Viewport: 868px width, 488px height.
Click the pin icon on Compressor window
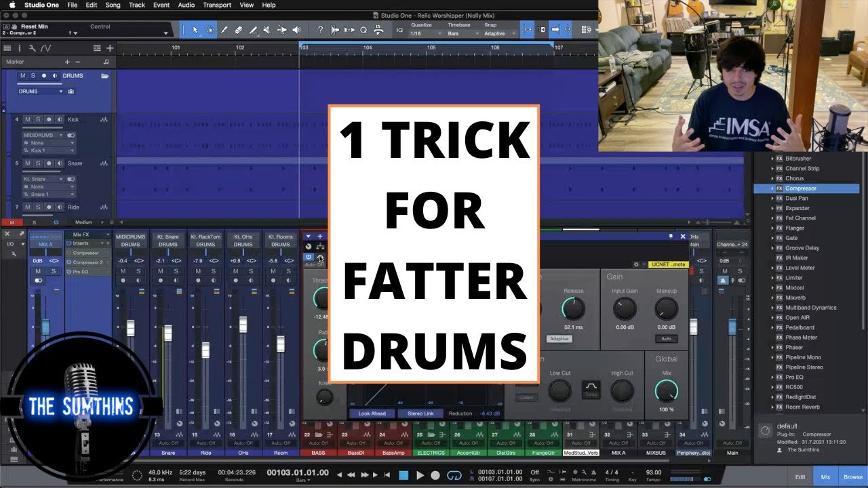point(671,236)
